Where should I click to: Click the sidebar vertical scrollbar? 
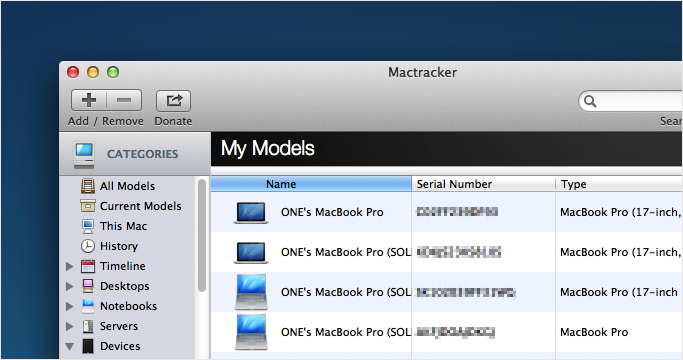(x=201, y=235)
